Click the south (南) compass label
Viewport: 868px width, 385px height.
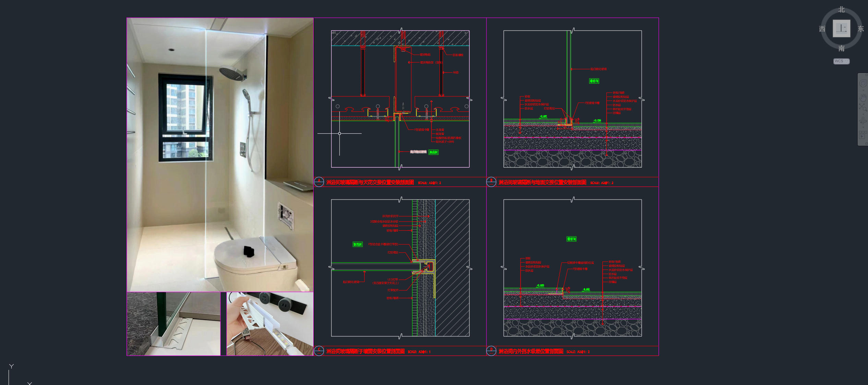point(842,48)
